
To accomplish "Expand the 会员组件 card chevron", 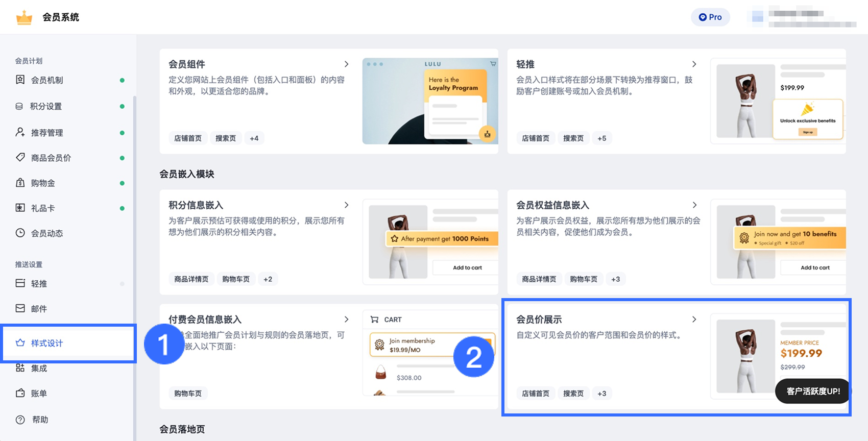I will [346, 64].
